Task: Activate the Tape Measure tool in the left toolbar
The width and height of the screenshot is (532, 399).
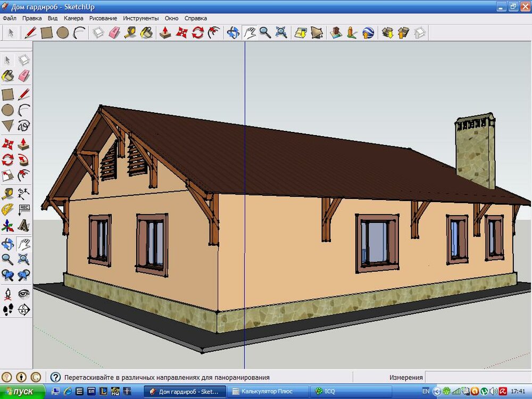Action: point(7,193)
